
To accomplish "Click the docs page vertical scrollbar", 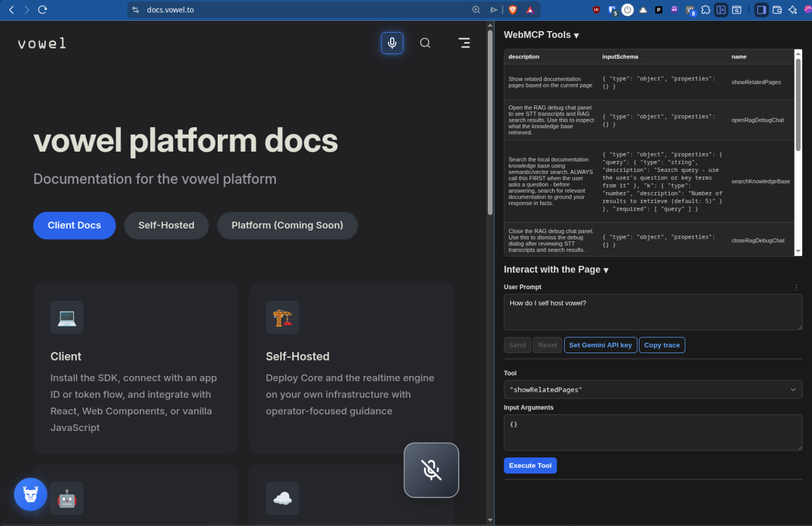I will (490, 123).
